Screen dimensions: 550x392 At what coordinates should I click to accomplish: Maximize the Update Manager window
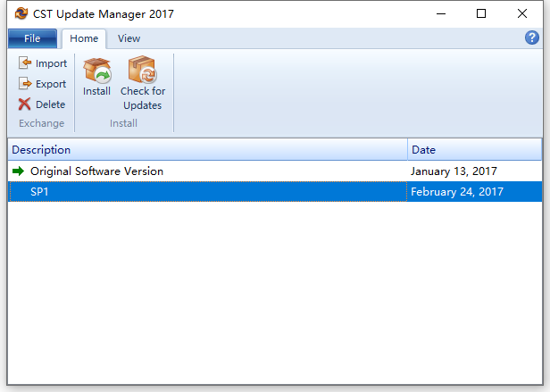(481, 13)
